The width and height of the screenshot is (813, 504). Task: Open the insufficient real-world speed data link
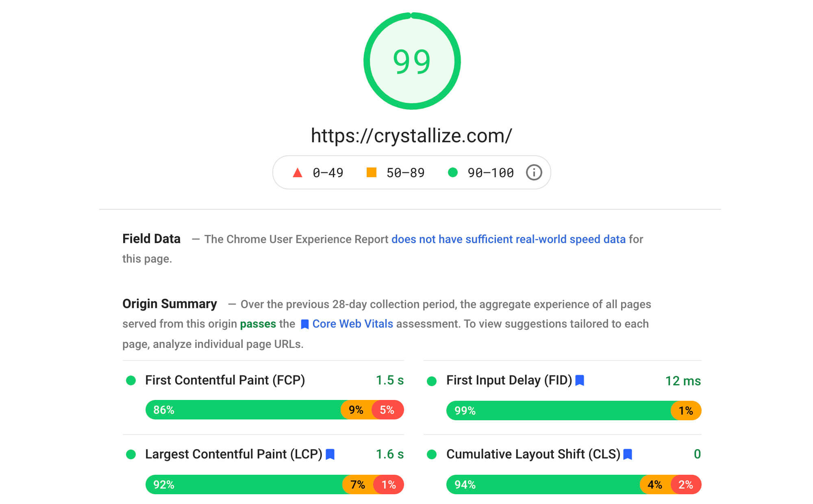(509, 239)
